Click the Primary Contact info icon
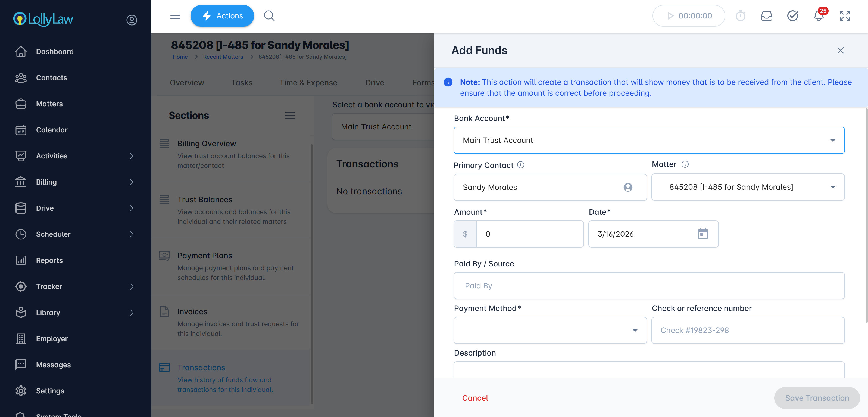This screenshot has width=868, height=417. 521,165
